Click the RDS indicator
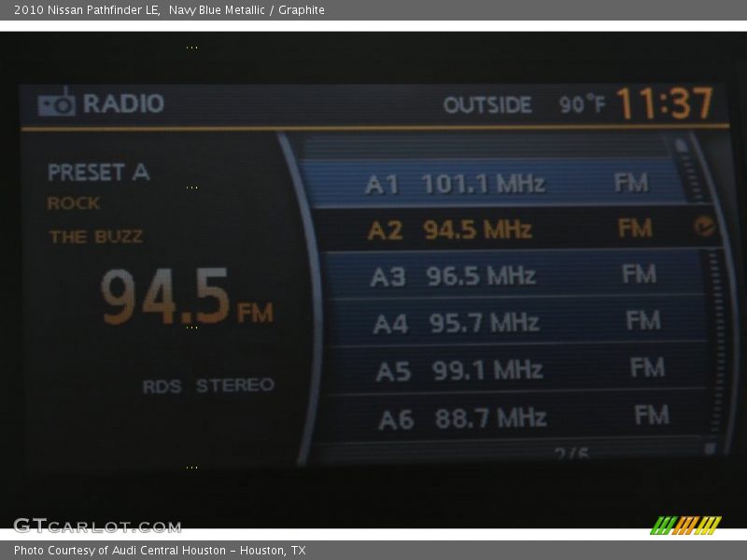This screenshot has height=560, width=747. point(162,386)
